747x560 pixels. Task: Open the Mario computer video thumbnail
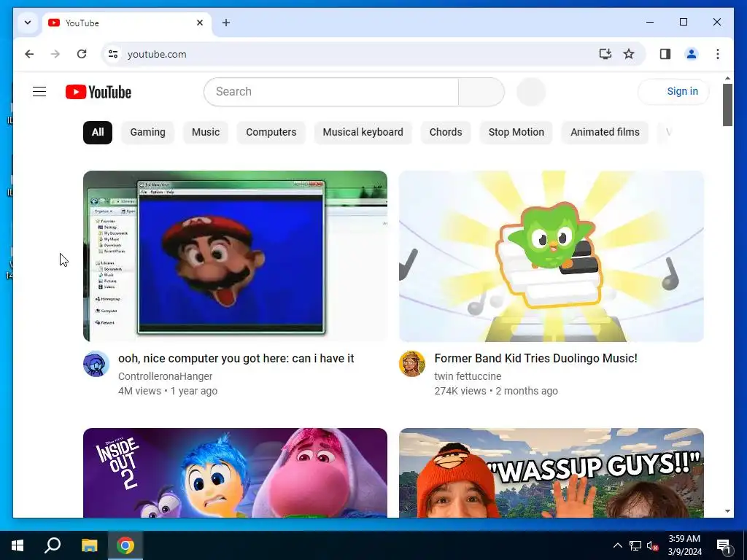pos(235,256)
